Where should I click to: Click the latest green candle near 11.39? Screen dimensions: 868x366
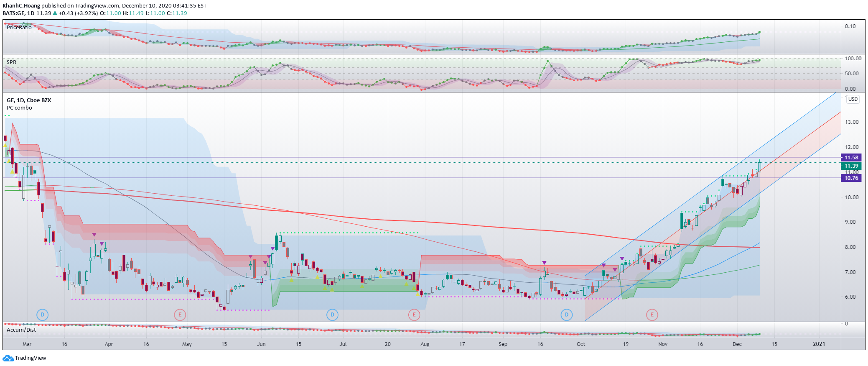pos(759,166)
